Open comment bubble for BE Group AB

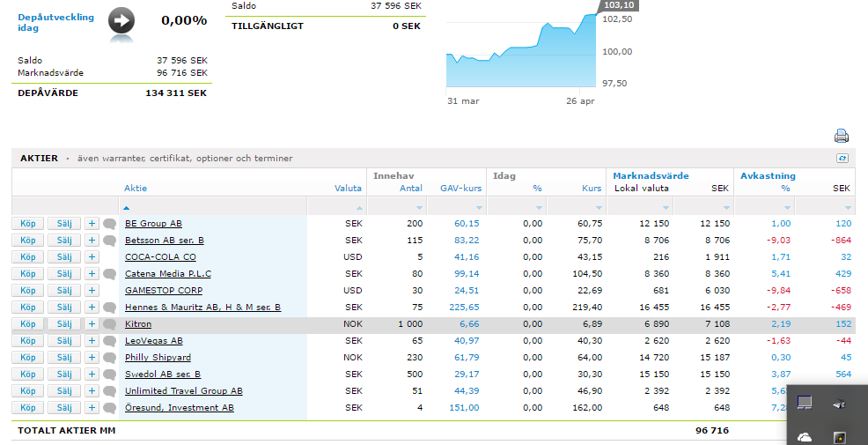[x=110, y=224]
